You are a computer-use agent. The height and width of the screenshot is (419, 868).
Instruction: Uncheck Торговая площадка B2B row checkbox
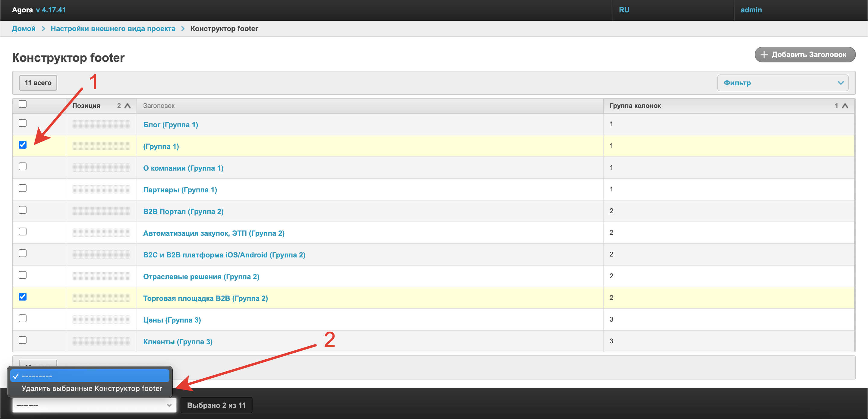pyautogui.click(x=23, y=297)
